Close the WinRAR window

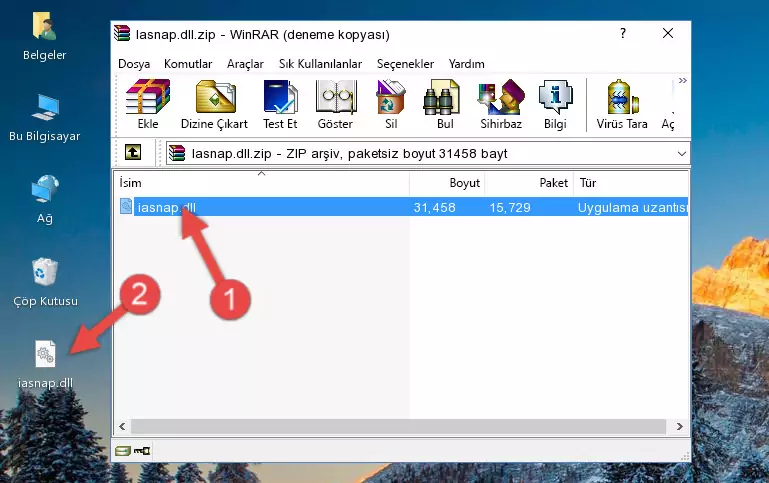[x=667, y=33]
